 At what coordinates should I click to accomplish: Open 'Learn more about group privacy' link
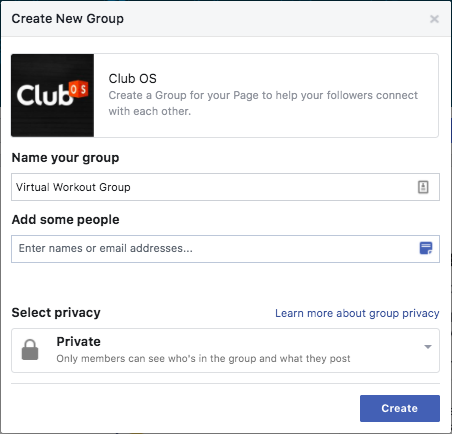[357, 313]
